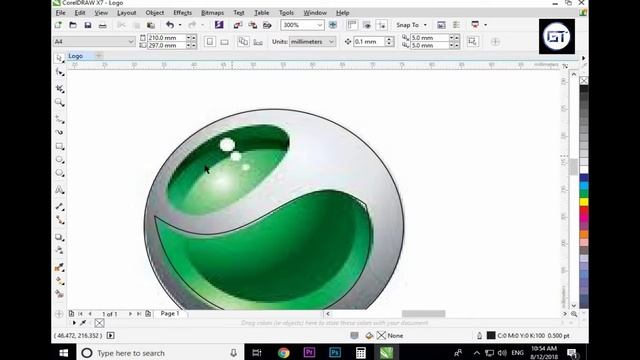640x360 pixels.
Task: Set landscape page orientation
Action: click(224, 42)
